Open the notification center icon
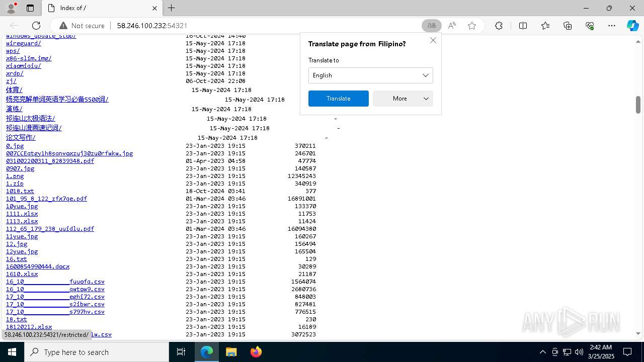 [x=627, y=352]
